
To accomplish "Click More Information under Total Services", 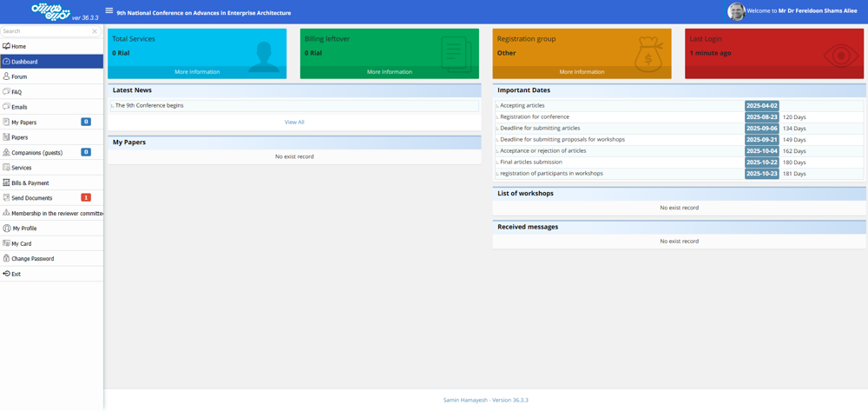I will coord(197,72).
